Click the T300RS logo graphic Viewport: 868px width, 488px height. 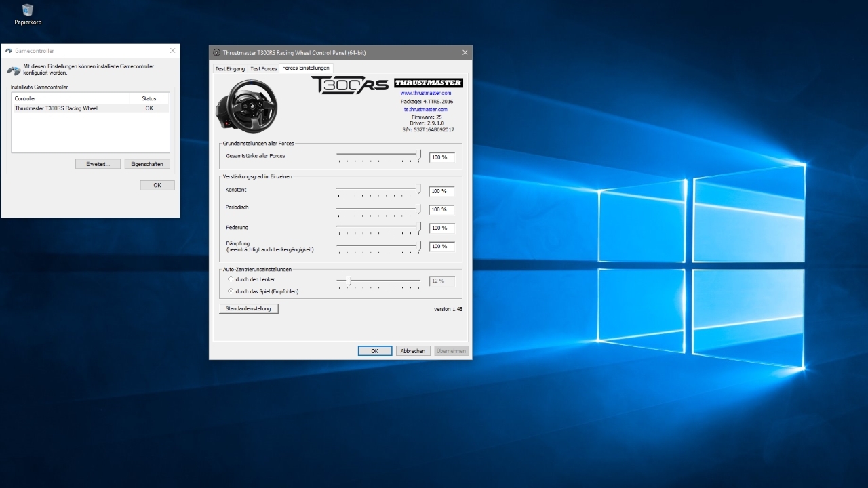tap(350, 85)
